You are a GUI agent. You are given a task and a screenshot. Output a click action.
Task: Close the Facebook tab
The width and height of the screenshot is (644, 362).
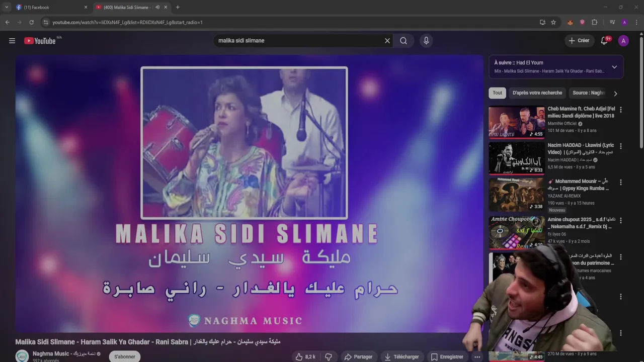click(86, 7)
